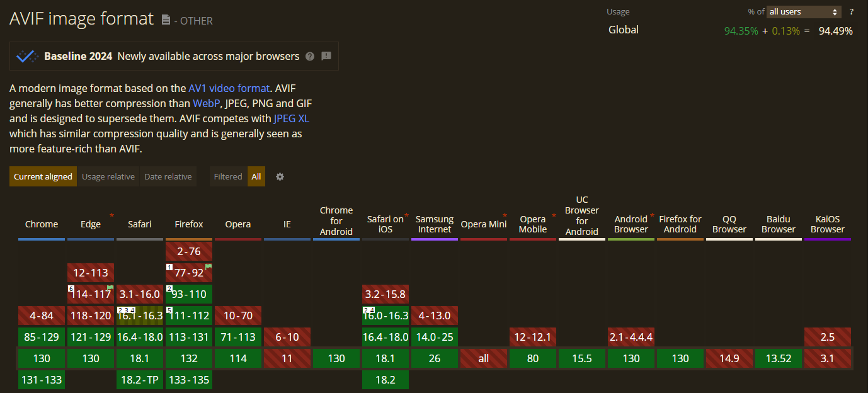Open the JPEG XL link
868x393 pixels.
[291, 118]
